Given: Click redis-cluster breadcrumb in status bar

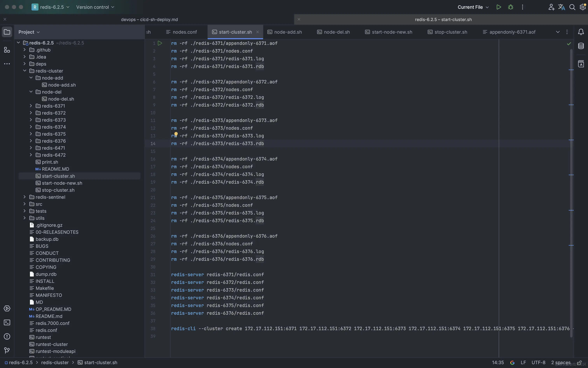Looking at the screenshot, I should tap(55, 363).
